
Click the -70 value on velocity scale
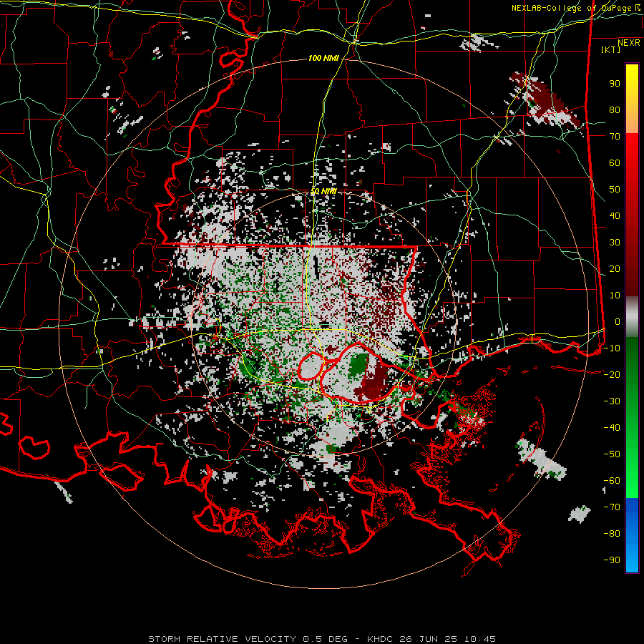click(x=612, y=507)
